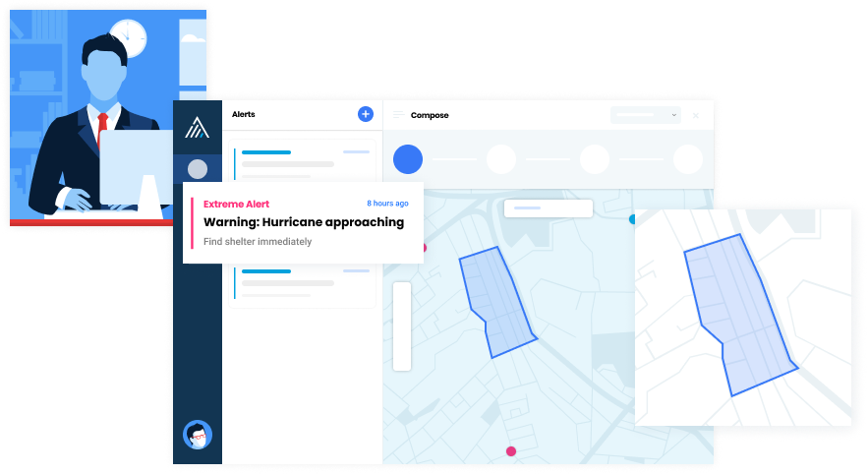Click the hamburger lines icon beside Compose

click(398, 115)
